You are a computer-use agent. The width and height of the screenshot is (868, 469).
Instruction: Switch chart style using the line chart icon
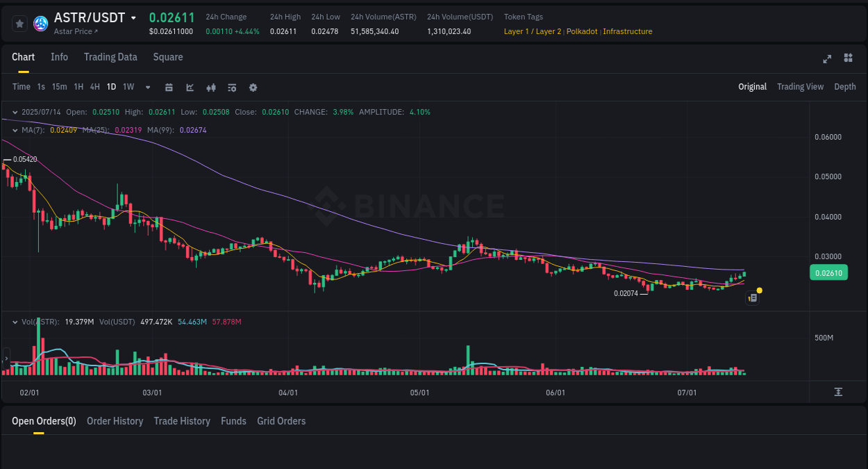click(x=190, y=87)
